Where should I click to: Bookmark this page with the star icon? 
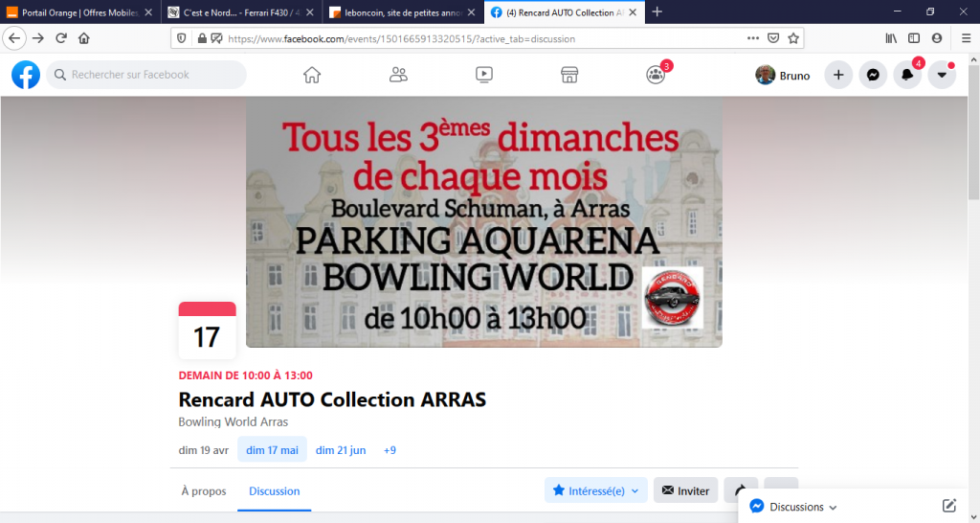pos(793,38)
